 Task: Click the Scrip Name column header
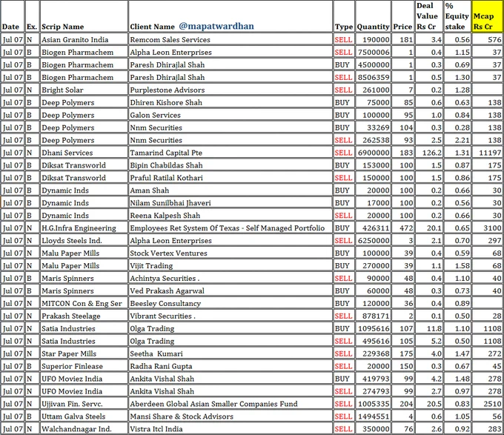point(84,17)
